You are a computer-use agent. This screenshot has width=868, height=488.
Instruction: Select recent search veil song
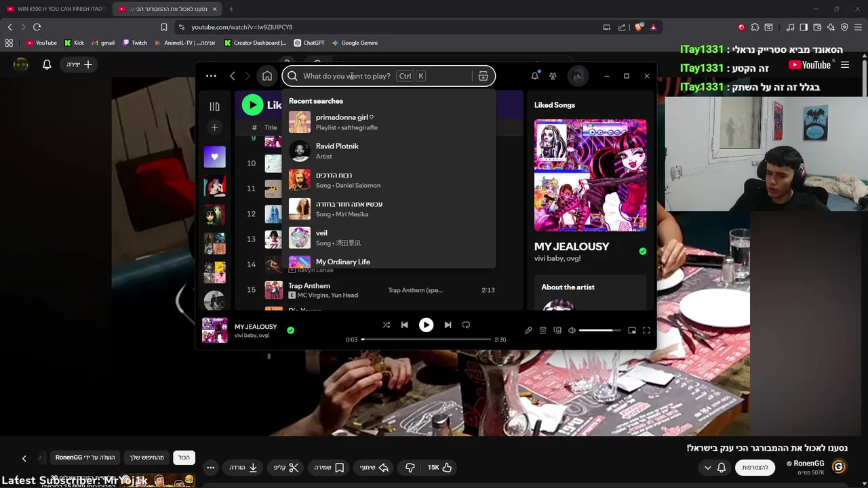click(389, 237)
